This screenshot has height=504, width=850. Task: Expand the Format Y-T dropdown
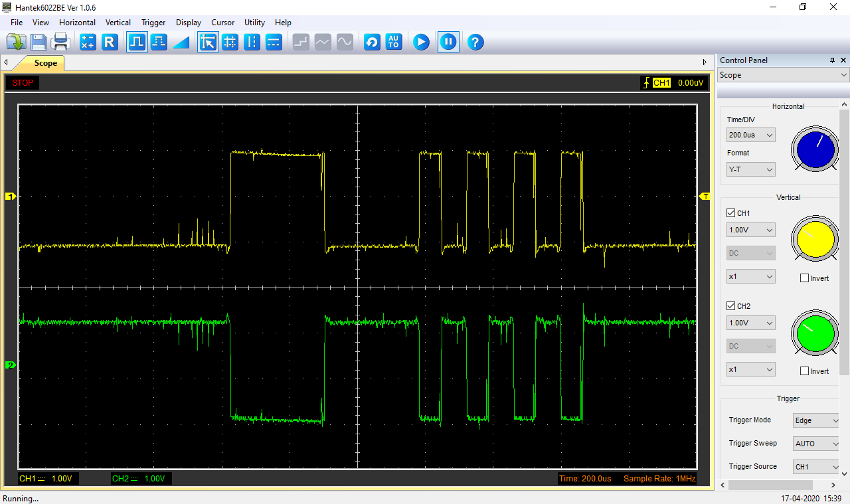[x=750, y=170]
